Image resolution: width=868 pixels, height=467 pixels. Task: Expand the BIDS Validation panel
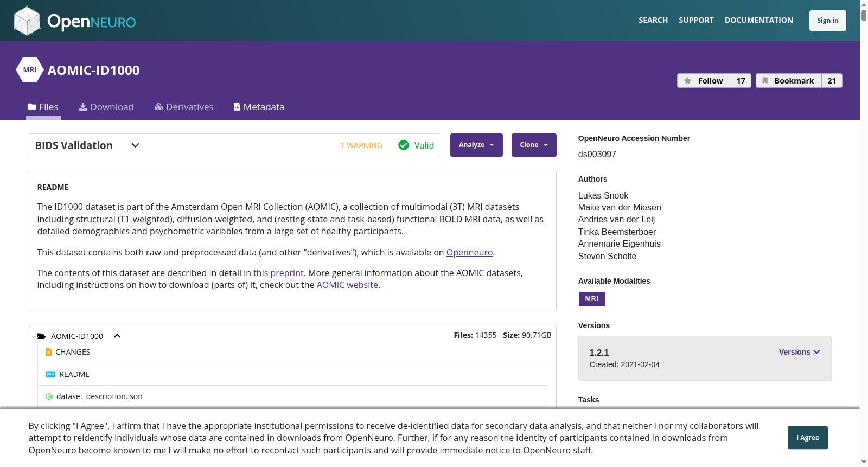[136, 145]
